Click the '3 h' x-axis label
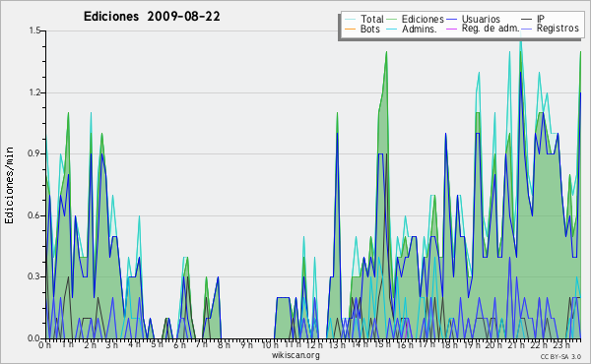Image resolution: width=591 pixels, height=364 pixels. tap(111, 345)
